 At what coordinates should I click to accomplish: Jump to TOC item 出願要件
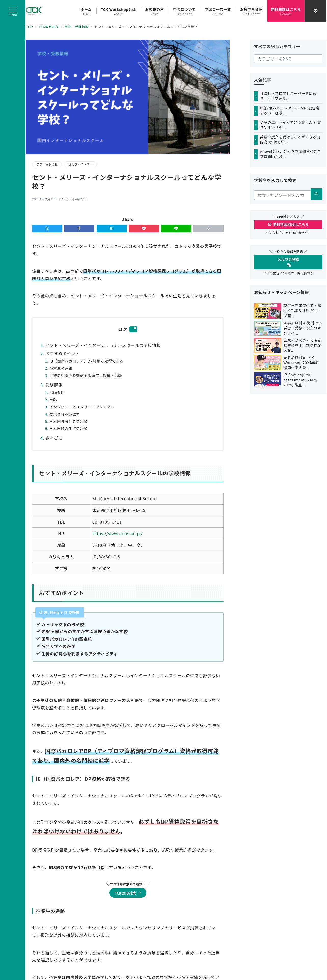pyautogui.click(x=57, y=392)
